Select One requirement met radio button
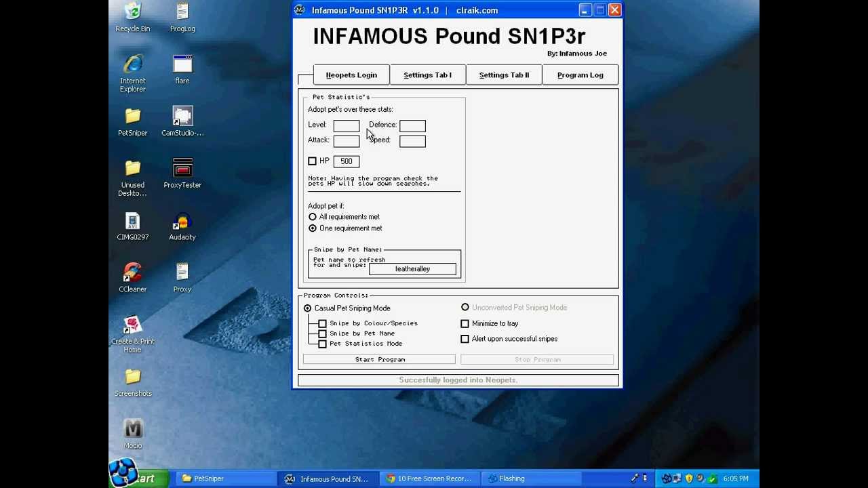 (313, 228)
